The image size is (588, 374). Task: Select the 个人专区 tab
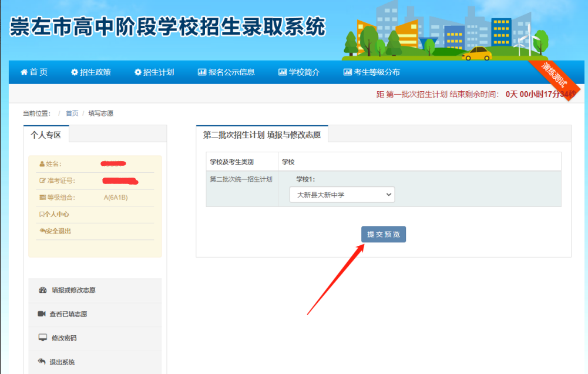point(46,135)
